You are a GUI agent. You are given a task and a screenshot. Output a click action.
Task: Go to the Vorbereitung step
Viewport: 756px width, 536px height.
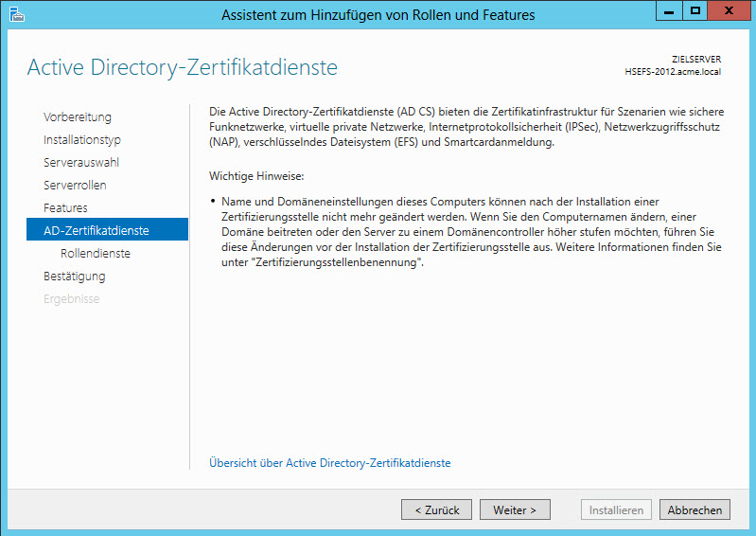[78, 117]
